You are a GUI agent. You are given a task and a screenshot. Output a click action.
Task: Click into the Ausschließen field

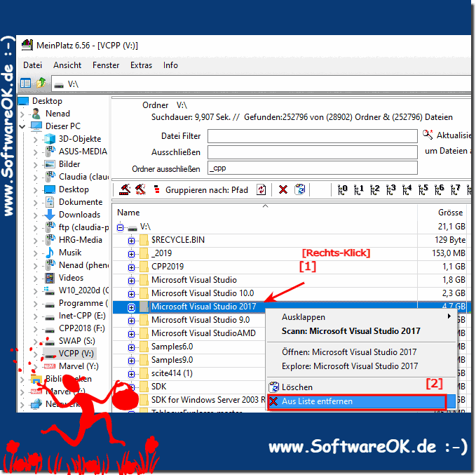click(313, 152)
